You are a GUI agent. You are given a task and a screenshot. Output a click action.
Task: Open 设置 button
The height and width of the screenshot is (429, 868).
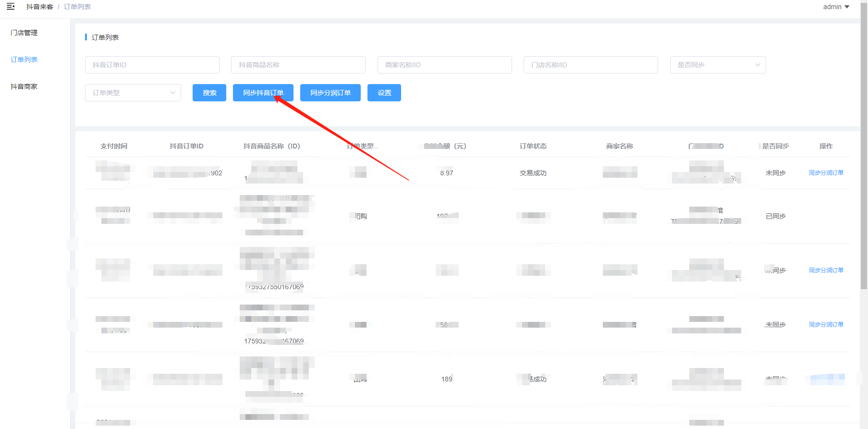click(x=384, y=93)
